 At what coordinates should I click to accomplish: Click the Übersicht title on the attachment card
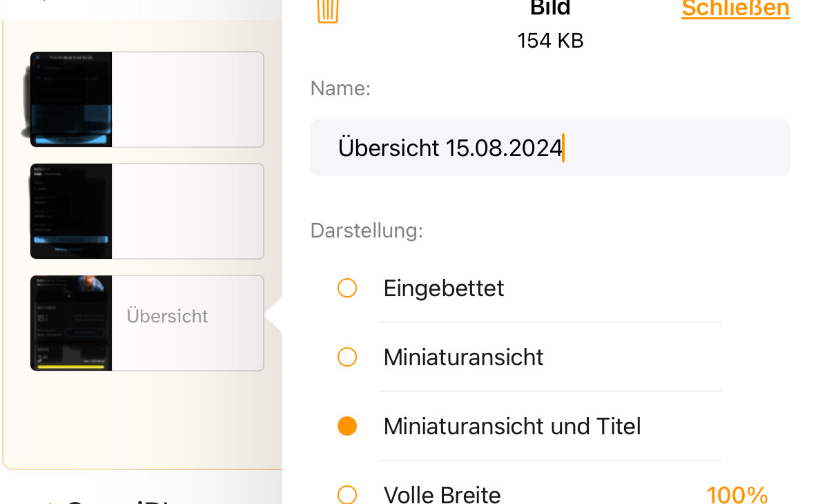point(167,316)
